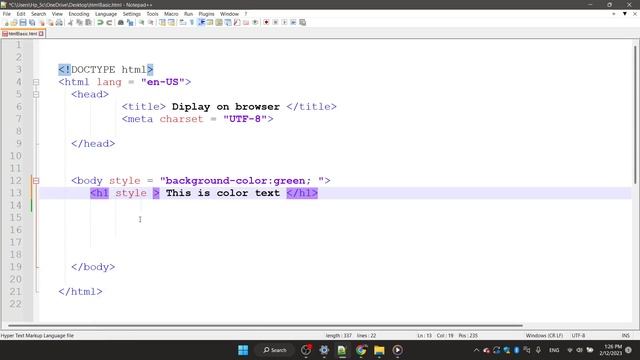
Task: Select the htmlBasic.html document tab
Action: tap(22, 34)
